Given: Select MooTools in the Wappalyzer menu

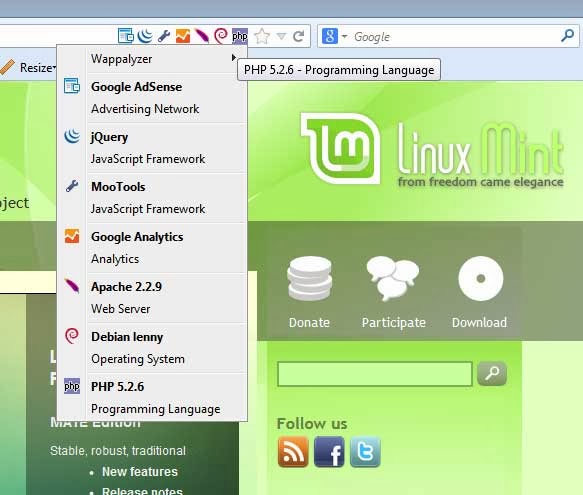Looking at the screenshot, I should coord(152,197).
